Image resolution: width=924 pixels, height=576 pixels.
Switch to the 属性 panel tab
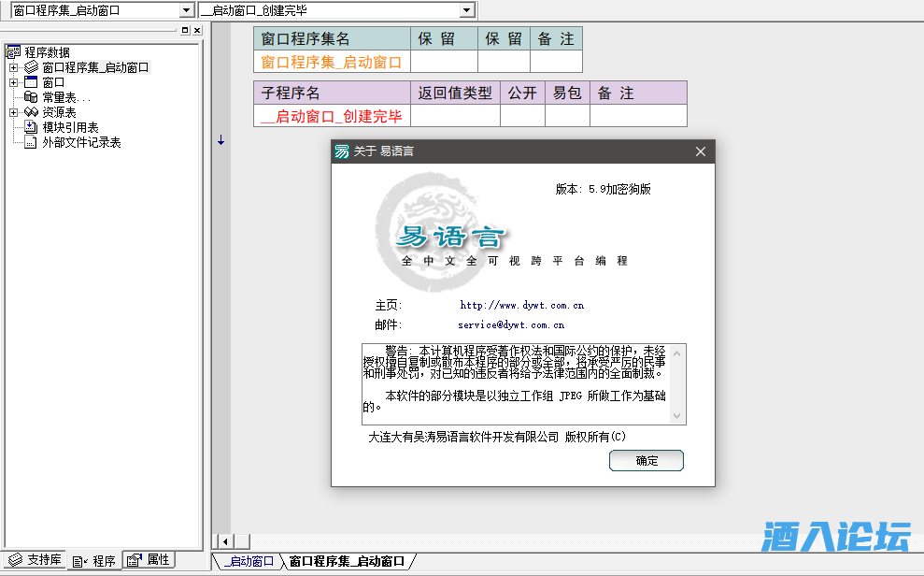149,560
